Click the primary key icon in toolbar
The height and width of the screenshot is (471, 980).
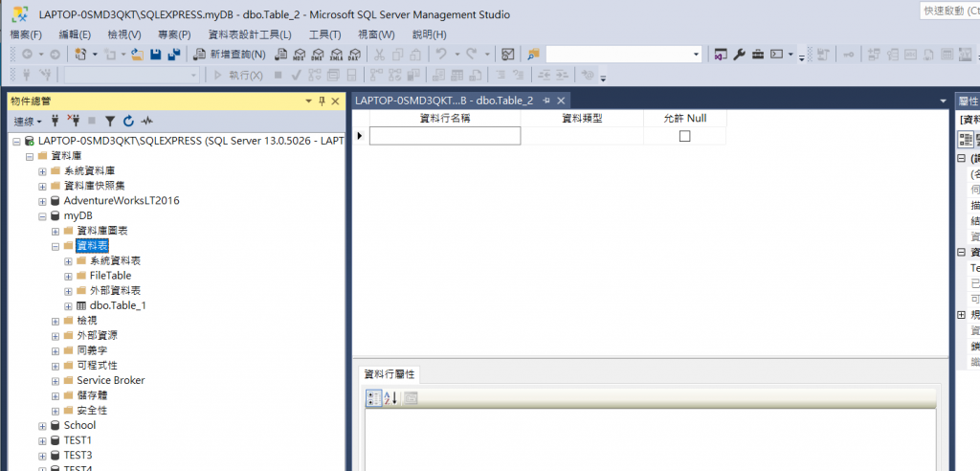(848, 55)
